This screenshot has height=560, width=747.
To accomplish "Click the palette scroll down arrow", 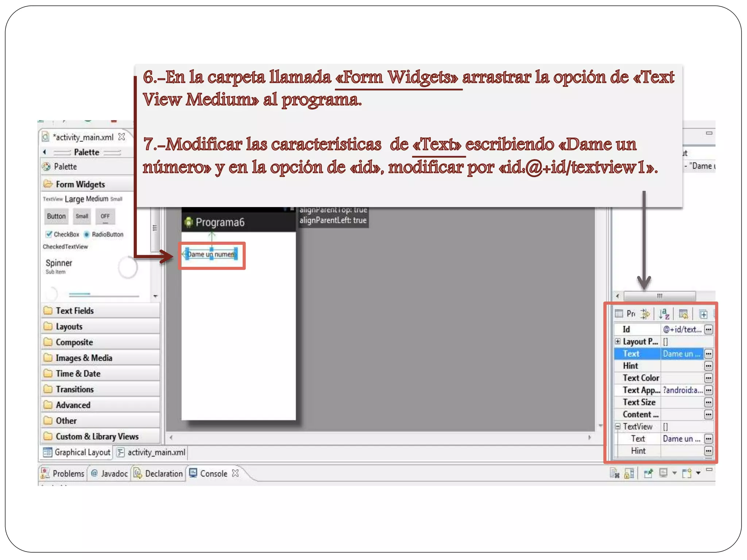I will (x=156, y=296).
